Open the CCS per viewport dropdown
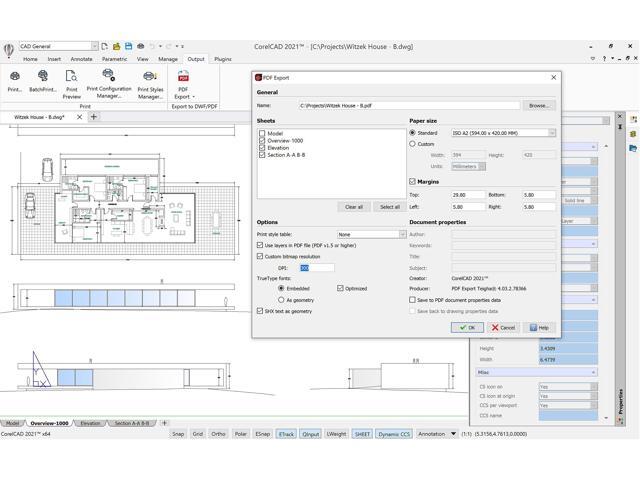The image size is (640, 480). (594, 405)
